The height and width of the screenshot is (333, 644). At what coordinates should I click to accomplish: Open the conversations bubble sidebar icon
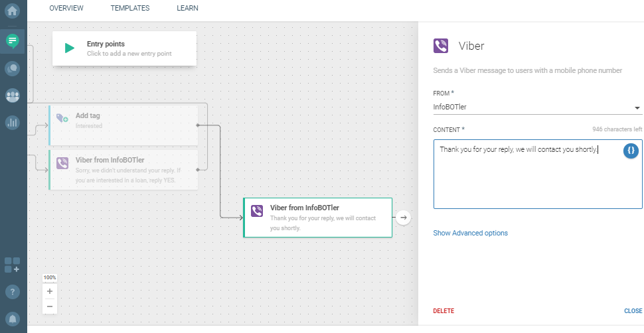point(12,68)
